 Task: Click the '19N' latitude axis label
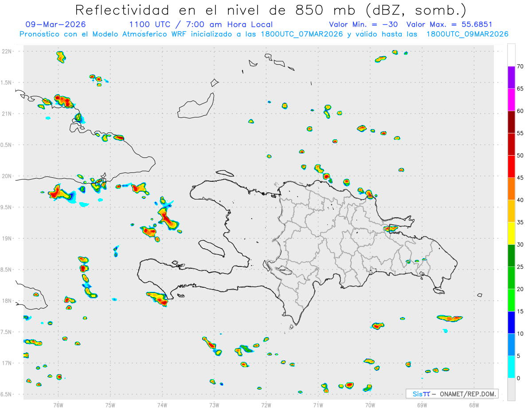pyautogui.click(x=6, y=238)
